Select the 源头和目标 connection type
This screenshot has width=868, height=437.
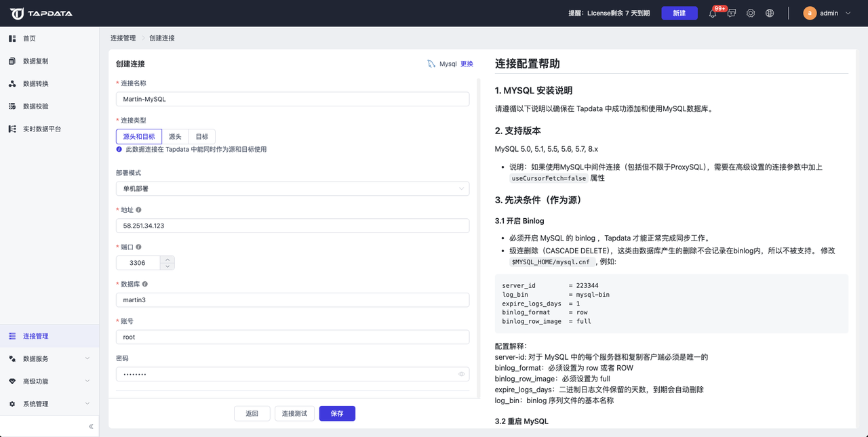coord(139,136)
